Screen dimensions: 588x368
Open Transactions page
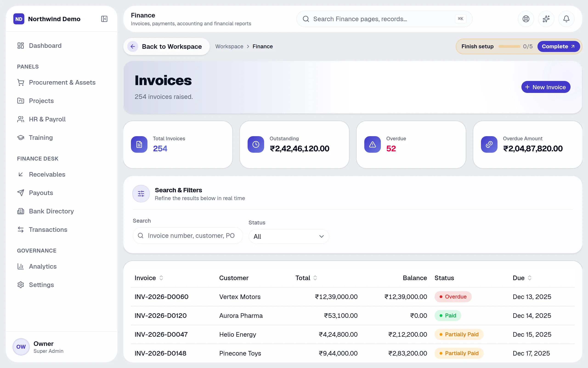pyautogui.click(x=61, y=230)
